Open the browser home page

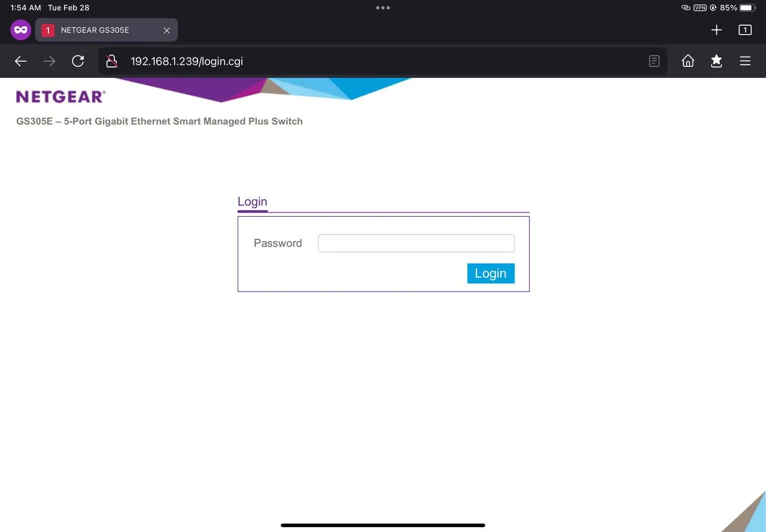[x=688, y=61]
